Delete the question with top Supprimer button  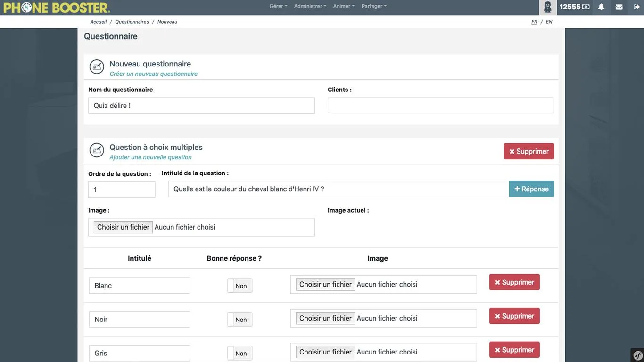tap(529, 151)
